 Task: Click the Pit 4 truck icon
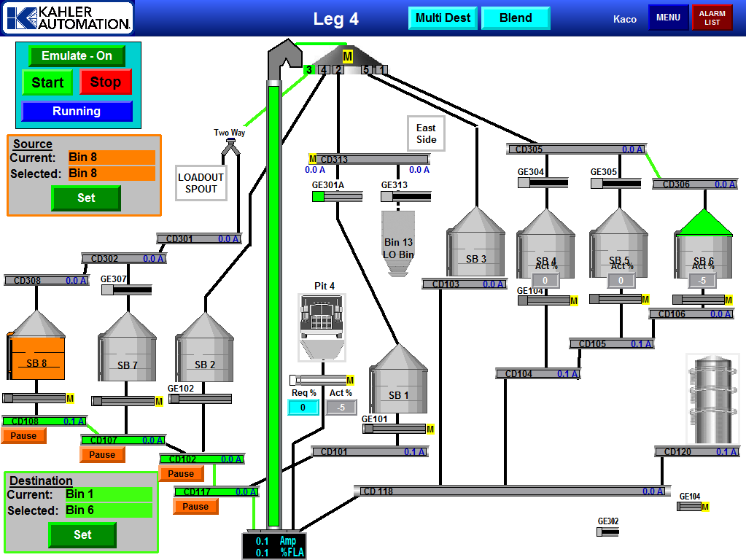coord(322,327)
